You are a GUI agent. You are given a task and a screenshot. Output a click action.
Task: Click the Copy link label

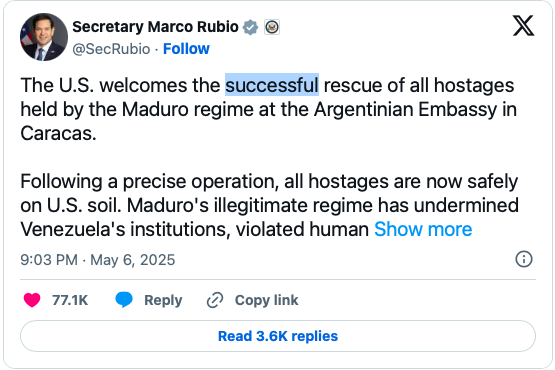267,300
